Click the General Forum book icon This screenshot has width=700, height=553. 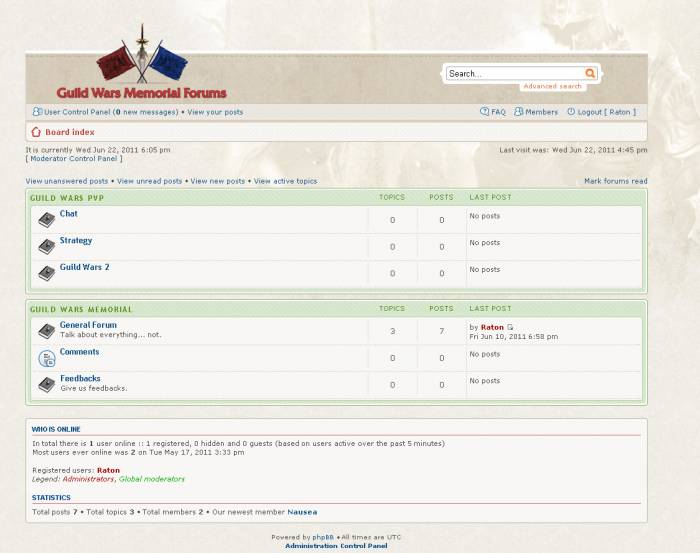pyautogui.click(x=46, y=331)
